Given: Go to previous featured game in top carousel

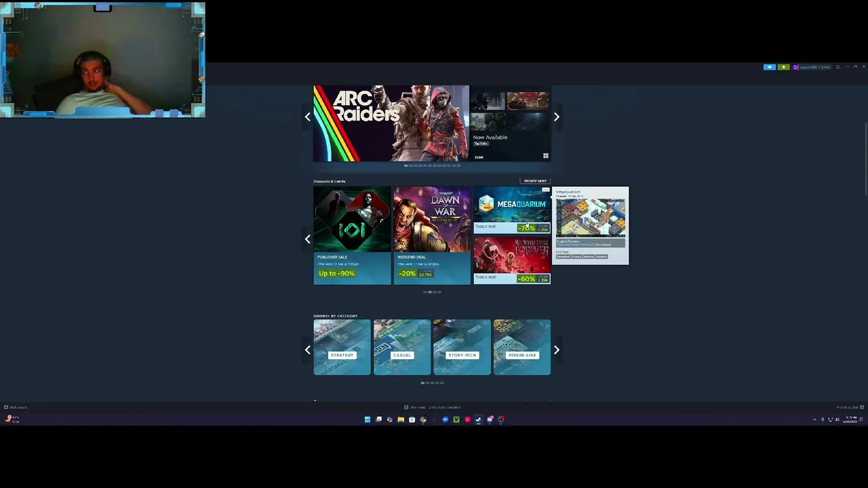Looking at the screenshot, I should coord(307,117).
